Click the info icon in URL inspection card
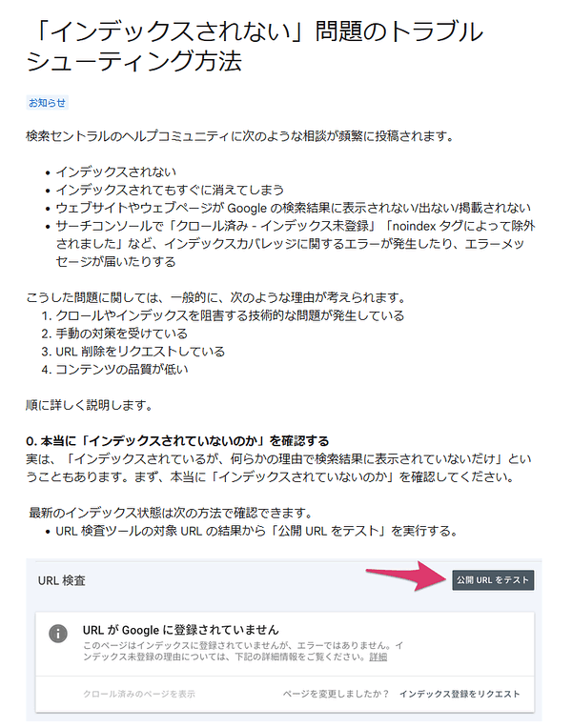 (58, 634)
